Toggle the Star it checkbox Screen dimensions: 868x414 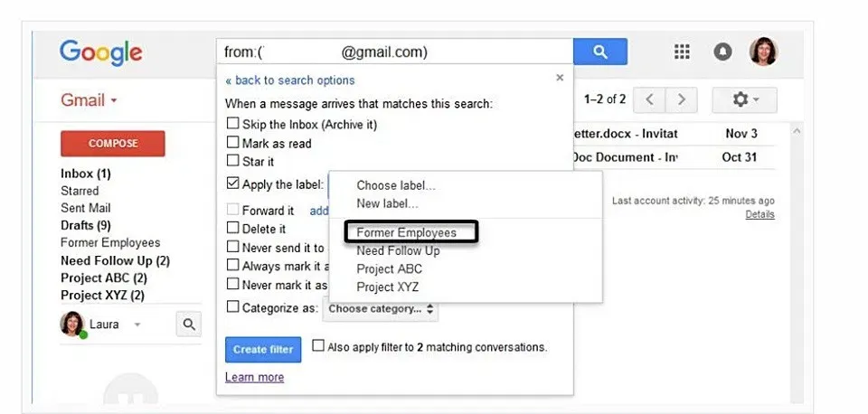[233, 162]
